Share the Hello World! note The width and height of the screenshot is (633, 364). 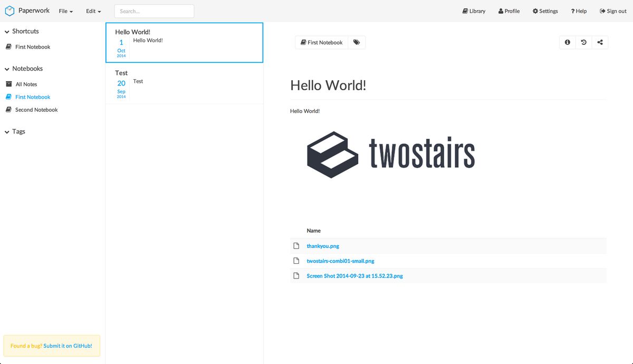coord(600,42)
